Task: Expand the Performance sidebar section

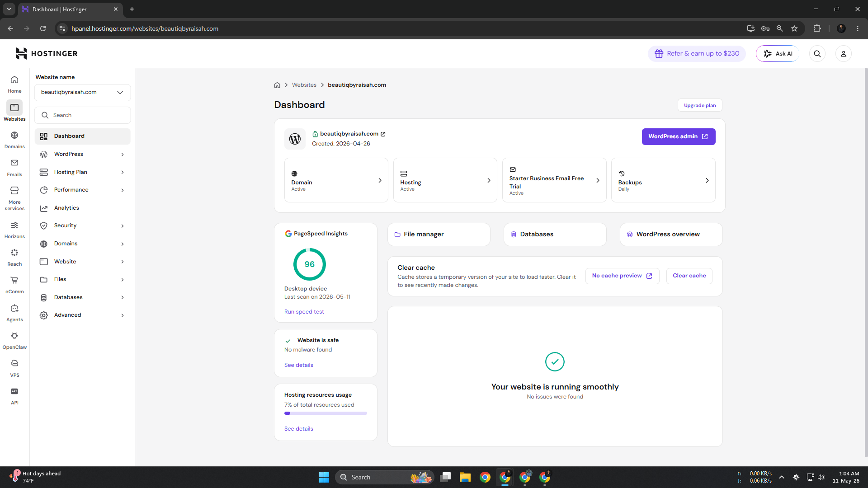Action: [83, 190]
